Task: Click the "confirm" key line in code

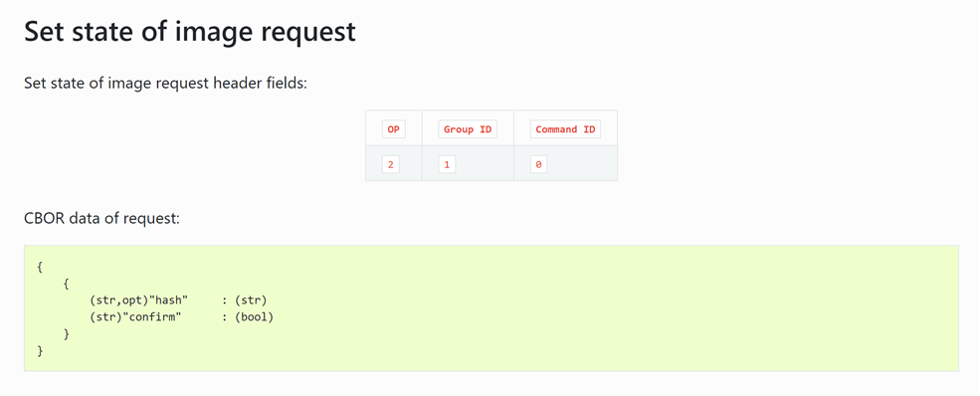Action: [181, 317]
